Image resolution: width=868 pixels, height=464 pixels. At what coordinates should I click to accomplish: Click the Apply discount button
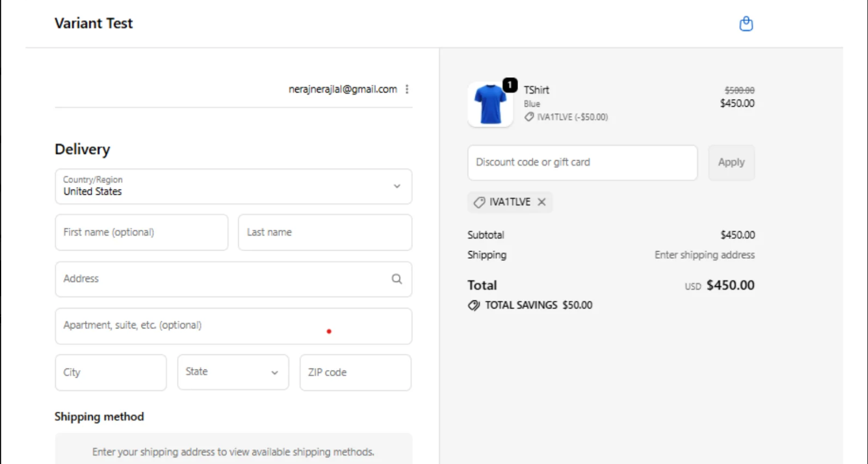click(731, 162)
